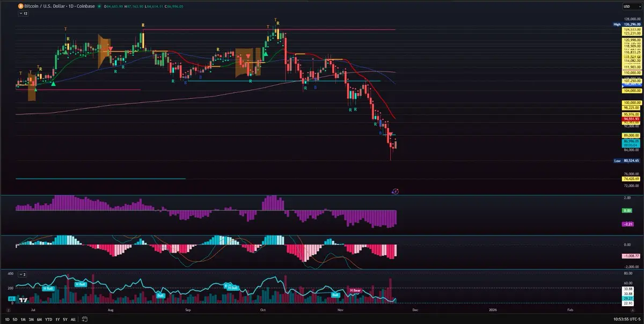Click the H Bear divergence label
Image resolution: width=644 pixels, height=324 pixels.
click(x=355, y=290)
